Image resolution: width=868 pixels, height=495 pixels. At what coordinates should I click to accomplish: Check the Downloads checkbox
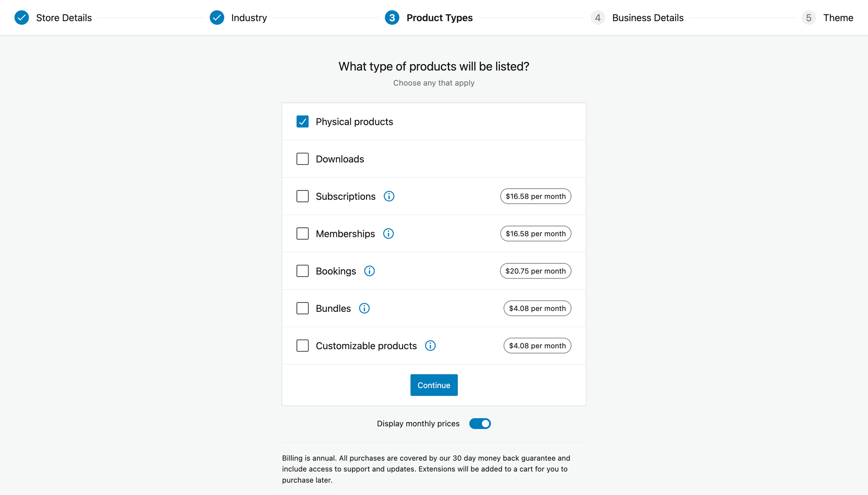pos(302,159)
